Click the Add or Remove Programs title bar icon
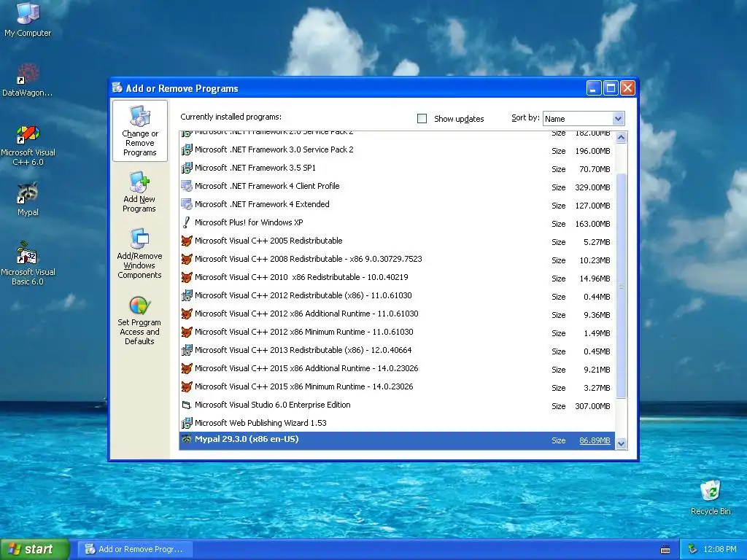 point(117,87)
